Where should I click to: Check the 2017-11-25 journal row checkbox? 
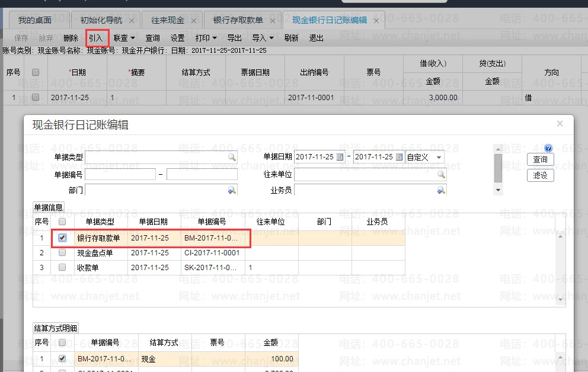pyautogui.click(x=36, y=97)
